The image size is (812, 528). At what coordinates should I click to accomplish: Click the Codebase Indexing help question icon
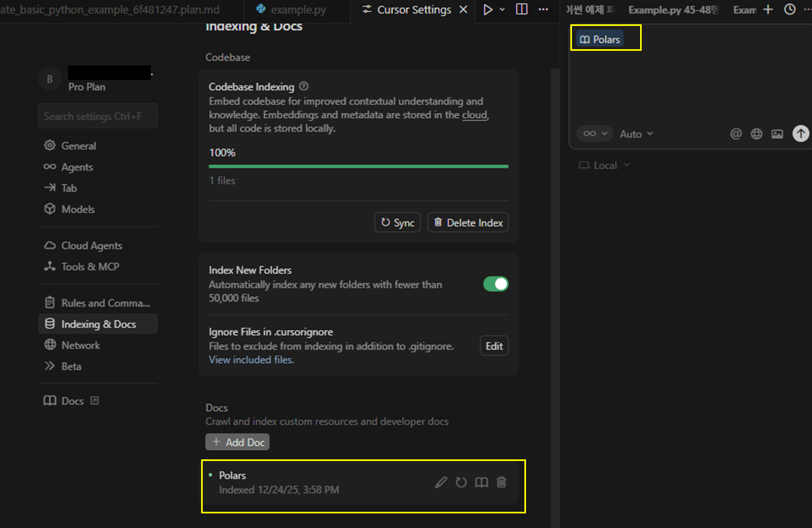pos(304,86)
